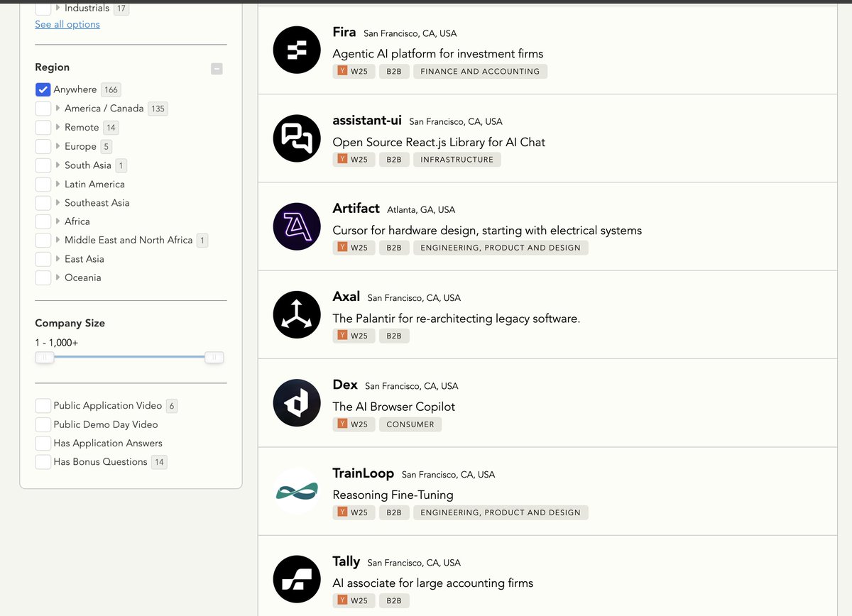
Task: Click the Company Size slider track
Action: pyautogui.click(x=129, y=357)
